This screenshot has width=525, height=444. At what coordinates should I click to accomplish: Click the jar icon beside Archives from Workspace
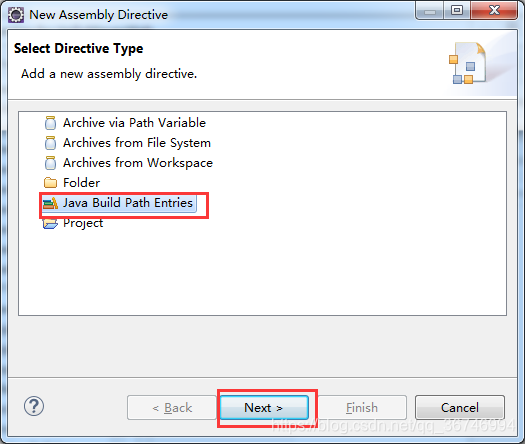[x=50, y=163]
